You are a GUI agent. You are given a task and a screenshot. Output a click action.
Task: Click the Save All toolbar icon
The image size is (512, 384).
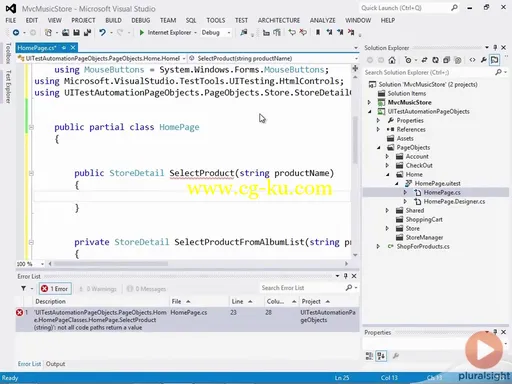tap(87, 32)
